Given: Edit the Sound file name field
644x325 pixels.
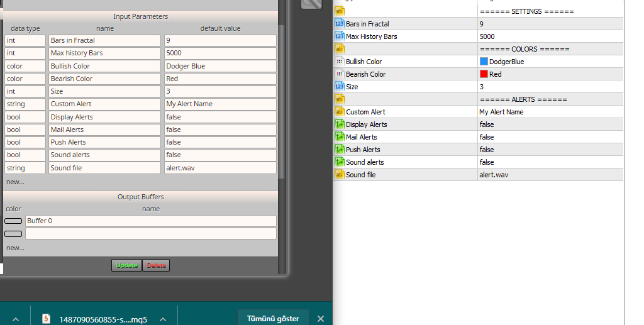Looking at the screenshot, I should [x=105, y=168].
